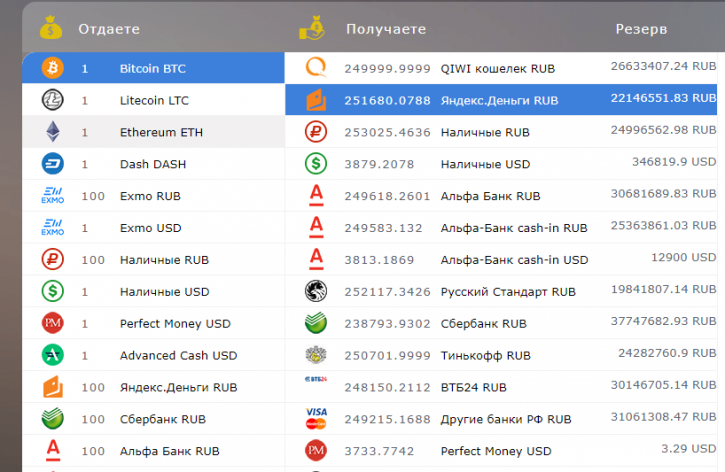Viewport: 725px width, 472px height.
Task: Choose Dash DASH in the Отдаете list
Action: 153,164
